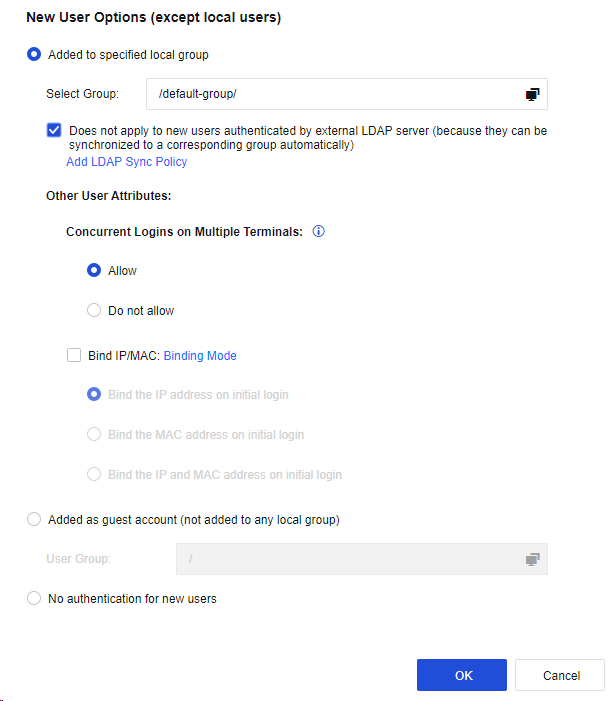This screenshot has height=701, width=609.
Task: Choose 'No authentication for new users'
Action: [34, 599]
